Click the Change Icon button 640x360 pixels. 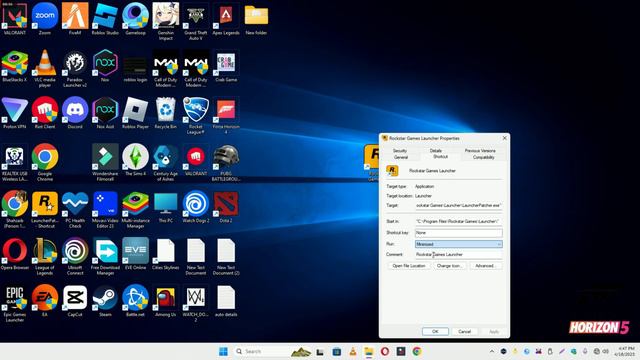[x=449, y=266]
